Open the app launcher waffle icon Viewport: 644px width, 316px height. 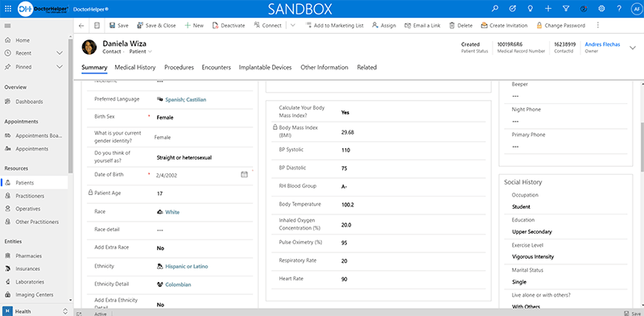8,8
